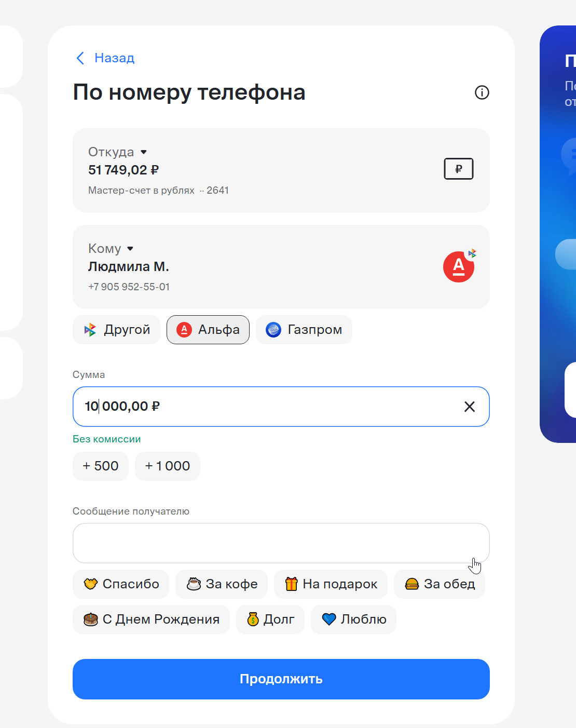Choose the За обед burger chip
This screenshot has width=576, height=728.
click(x=440, y=584)
